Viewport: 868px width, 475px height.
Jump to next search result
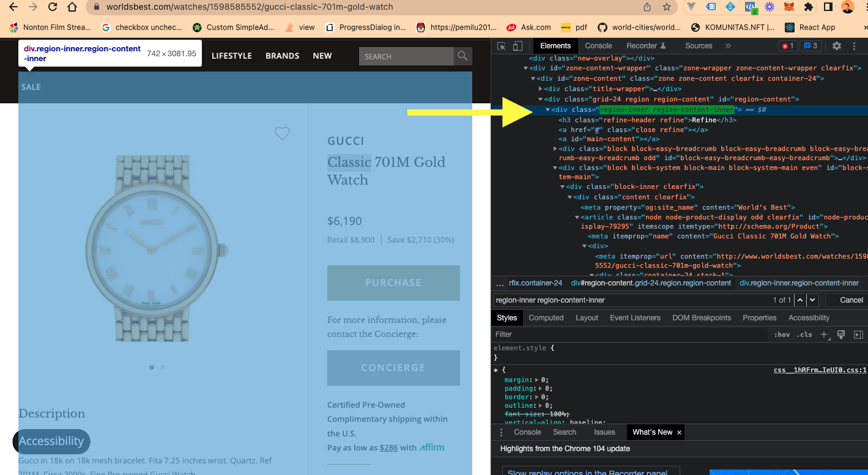(x=812, y=300)
